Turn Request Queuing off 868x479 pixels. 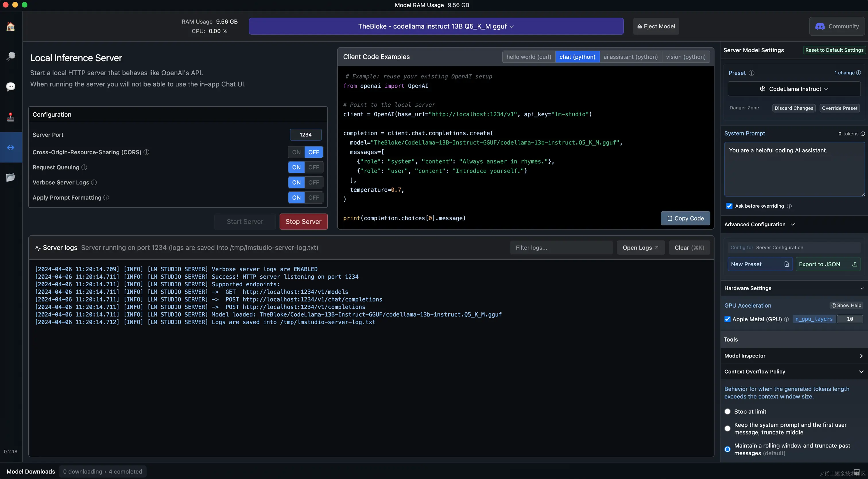[x=314, y=167]
